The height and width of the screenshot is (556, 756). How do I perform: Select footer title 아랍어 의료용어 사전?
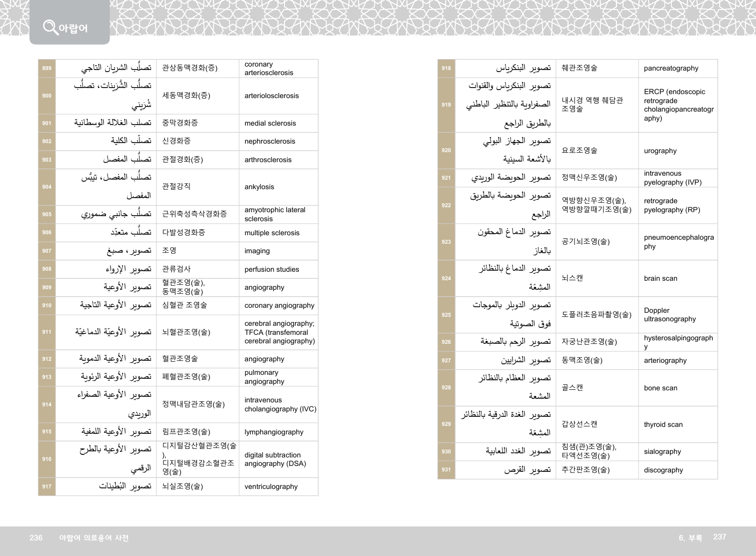coord(93,537)
